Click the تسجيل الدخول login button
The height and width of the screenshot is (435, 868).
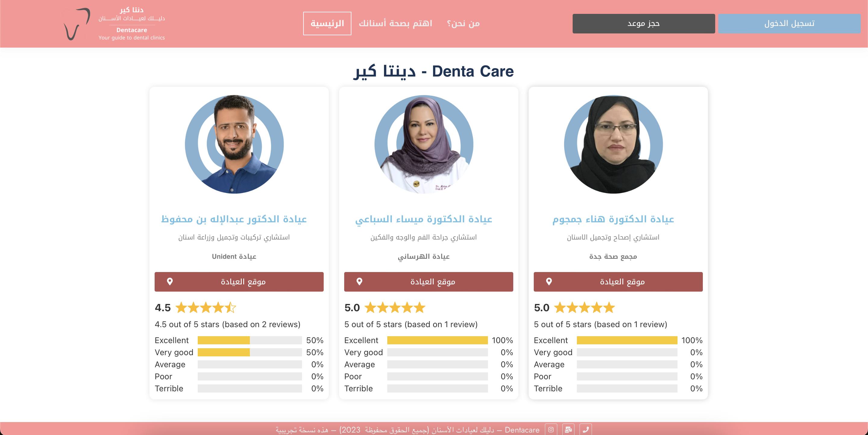789,23
